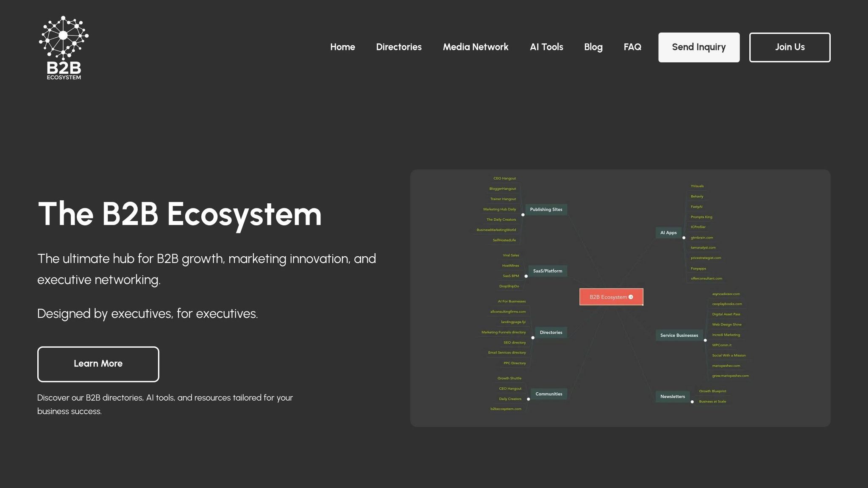Open the Media Network menu item

[x=476, y=47]
